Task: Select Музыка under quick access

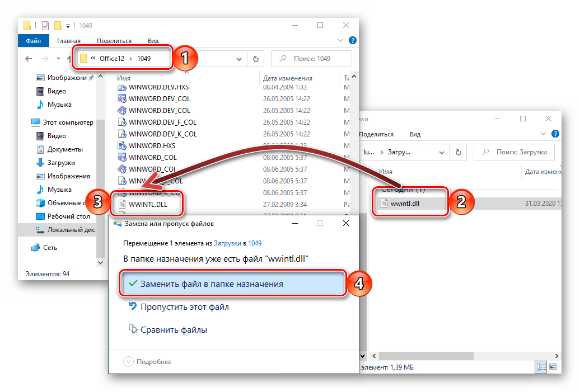Action: (54, 105)
